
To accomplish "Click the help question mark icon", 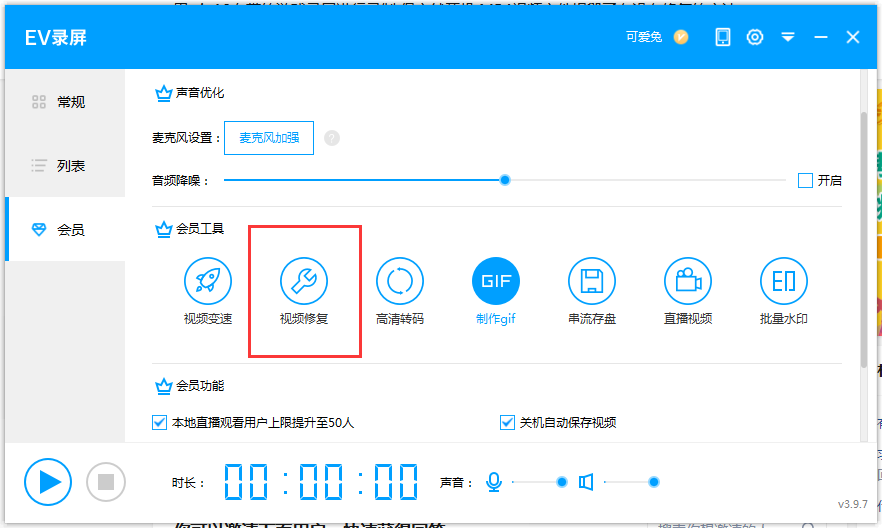I will click(x=332, y=138).
